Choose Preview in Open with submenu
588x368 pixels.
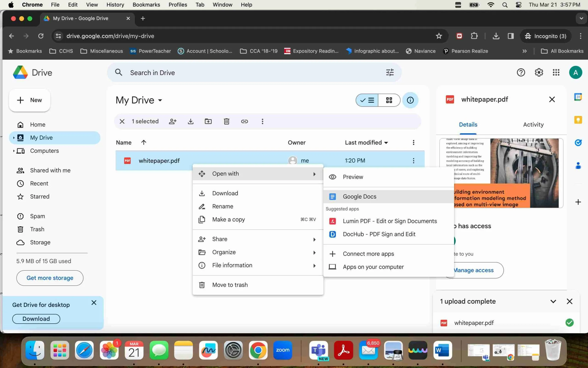click(389, 177)
